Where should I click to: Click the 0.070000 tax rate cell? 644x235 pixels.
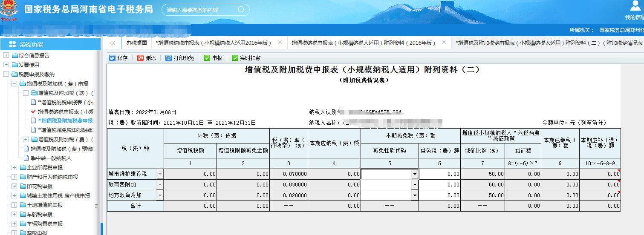(x=289, y=174)
